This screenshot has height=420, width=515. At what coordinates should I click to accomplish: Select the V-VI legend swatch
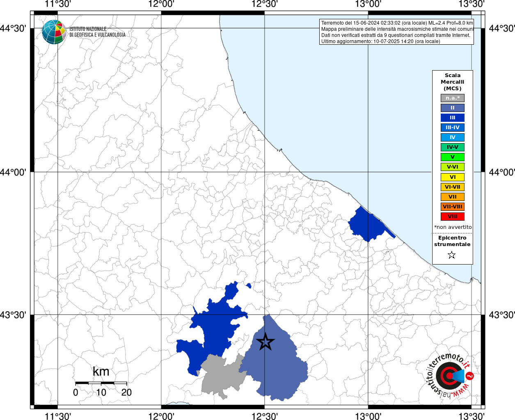[453, 167]
